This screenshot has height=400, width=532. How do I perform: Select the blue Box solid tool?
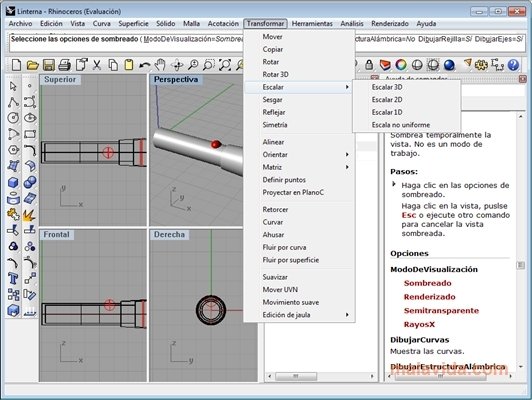point(13,183)
